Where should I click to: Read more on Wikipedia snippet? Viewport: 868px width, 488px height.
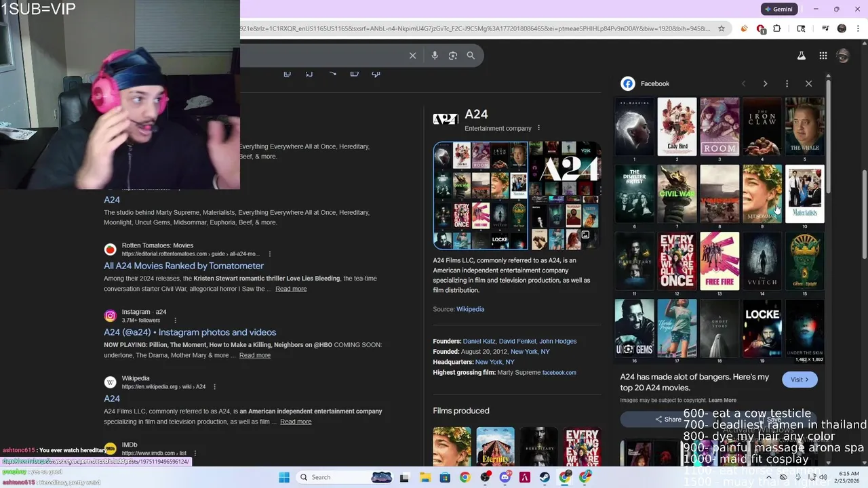coord(296,422)
